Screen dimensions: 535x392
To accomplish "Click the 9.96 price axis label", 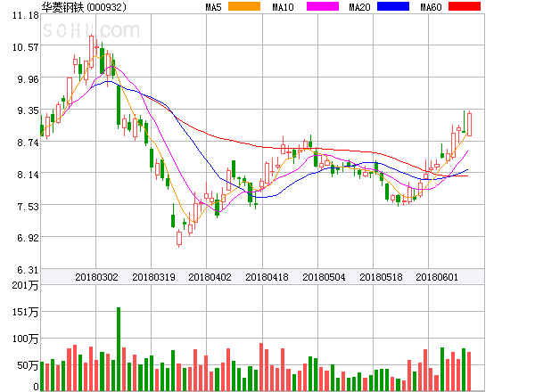I will [x=28, y=79].
